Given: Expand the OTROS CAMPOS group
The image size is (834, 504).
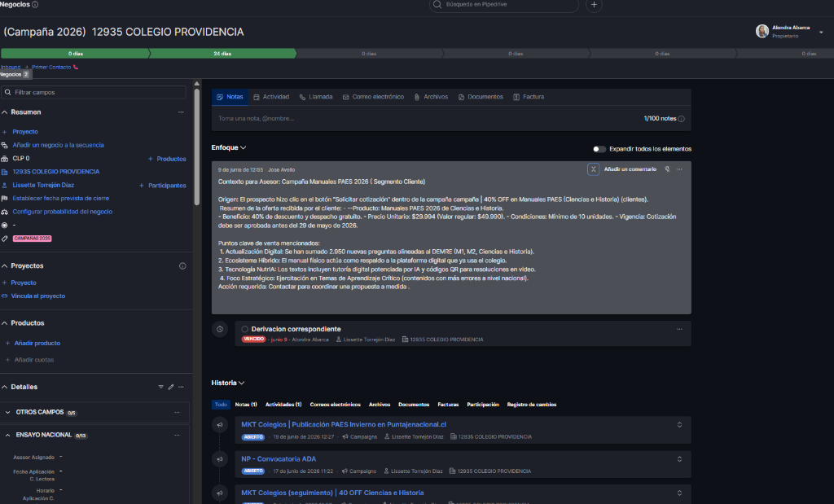Looking at the screenshot, I should [7, 413].
